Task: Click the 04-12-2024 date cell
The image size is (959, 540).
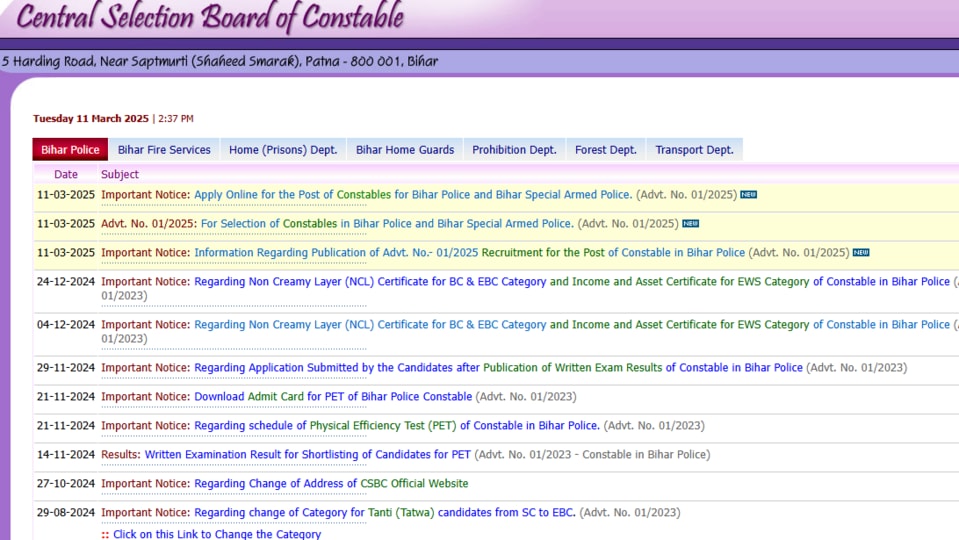Action: [x=65, y=325]
